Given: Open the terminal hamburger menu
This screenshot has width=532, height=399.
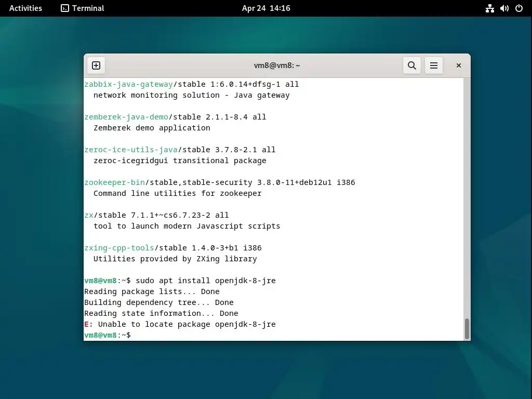Looking at the screenshot, I should point(434,65).
